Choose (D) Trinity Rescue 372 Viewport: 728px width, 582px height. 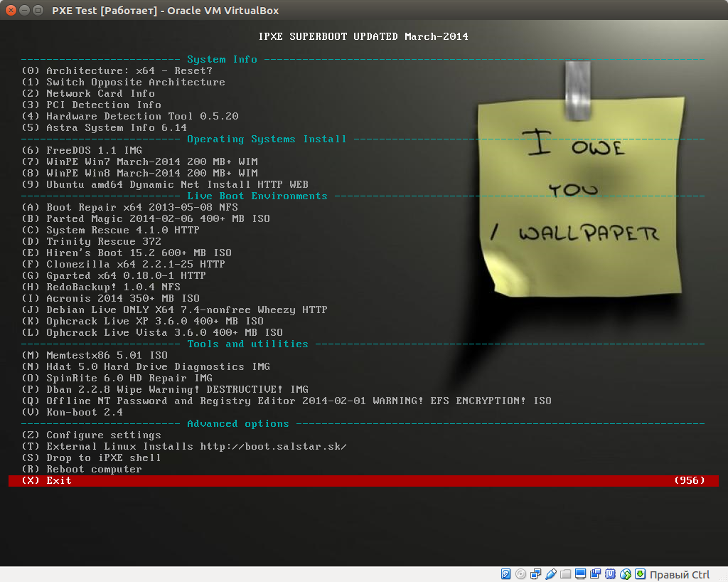(92, 241)
